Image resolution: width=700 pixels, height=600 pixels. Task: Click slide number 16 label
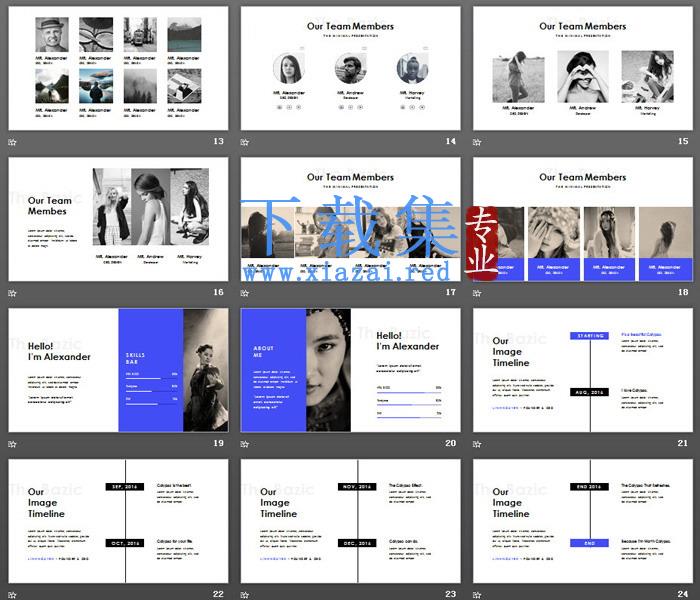[x=218, y=292]
